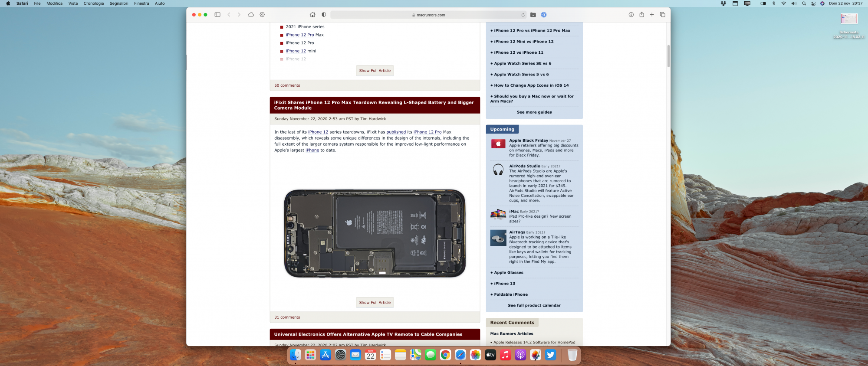Open Apple Watch Series SE vs 6 guide
This screenshot has width=868, height=366.
[x=523, y=64]
